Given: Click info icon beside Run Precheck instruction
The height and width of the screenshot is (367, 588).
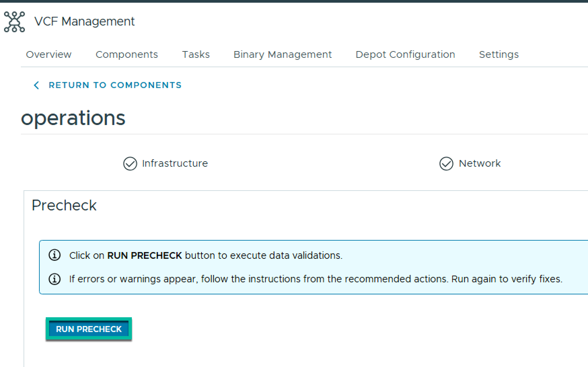Looking at the screenshot, I should (x=55, y=255).
